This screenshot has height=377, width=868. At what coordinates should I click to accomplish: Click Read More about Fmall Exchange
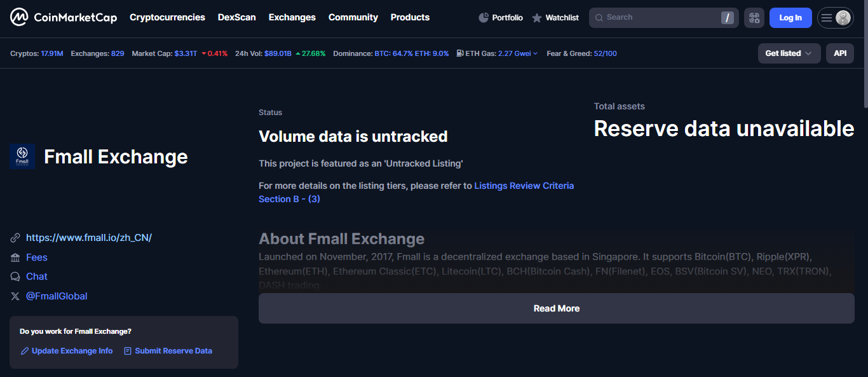click(556, 308)
